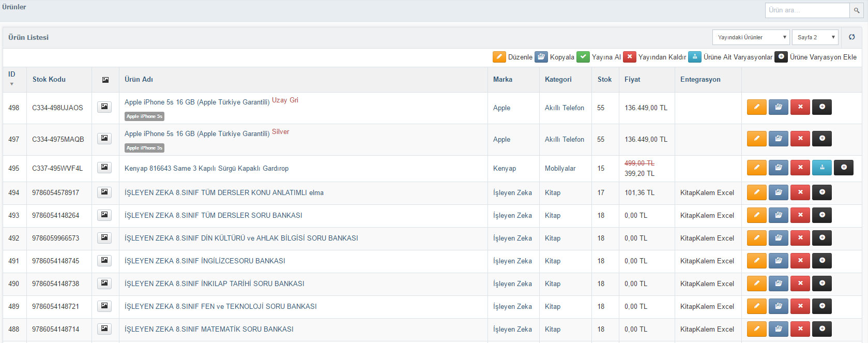This screenshot has height=343, width=868.
Task: Open image of product 498
Action: tap(104, 107)
